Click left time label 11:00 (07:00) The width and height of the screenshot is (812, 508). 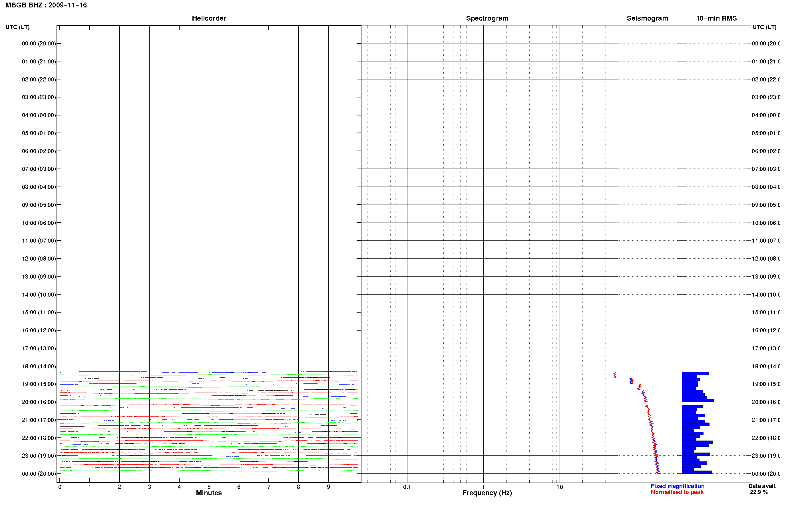point(39,241)
